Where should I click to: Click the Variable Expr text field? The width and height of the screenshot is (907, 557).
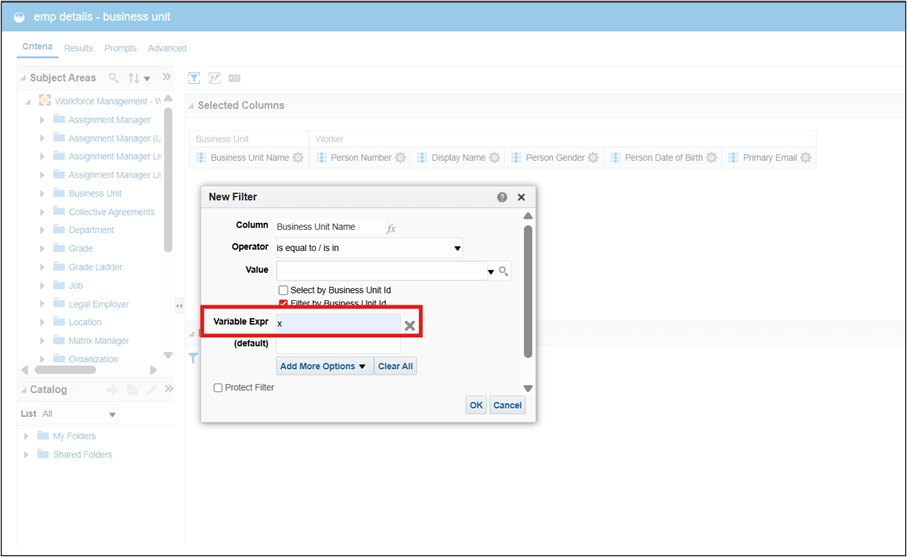pos(337,324)
